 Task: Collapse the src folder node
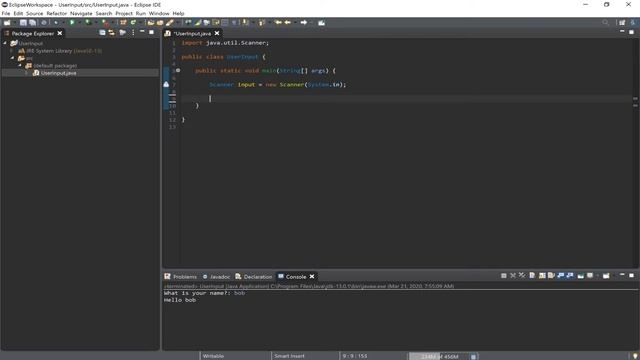(12, 58)
